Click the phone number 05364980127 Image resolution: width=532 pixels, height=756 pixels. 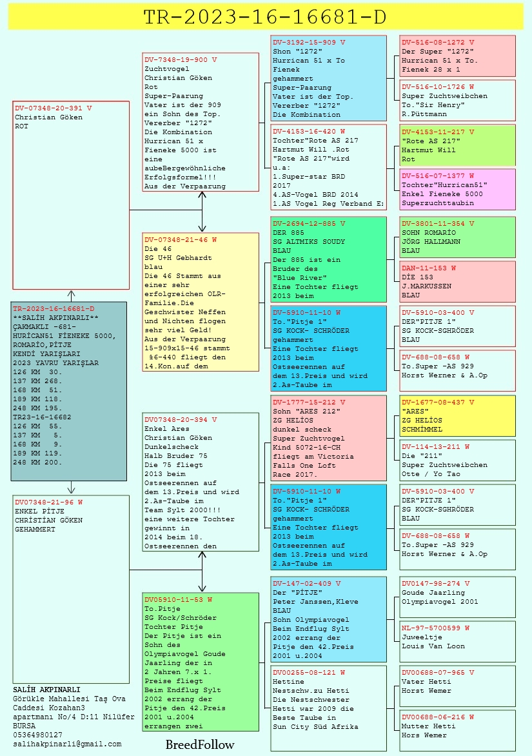[x=37, y=735]
